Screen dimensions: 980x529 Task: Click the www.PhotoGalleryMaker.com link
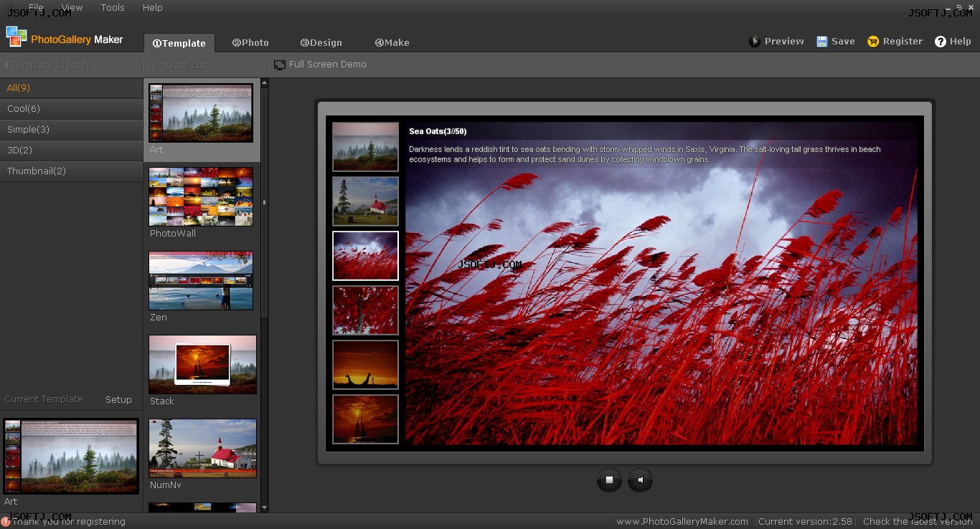(x=682, y=522)
